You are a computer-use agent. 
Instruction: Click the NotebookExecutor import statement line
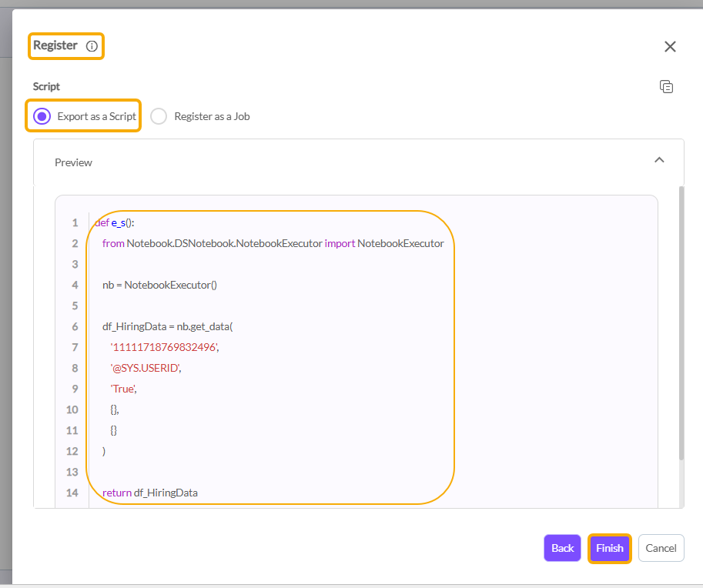(x=273, y=243)
